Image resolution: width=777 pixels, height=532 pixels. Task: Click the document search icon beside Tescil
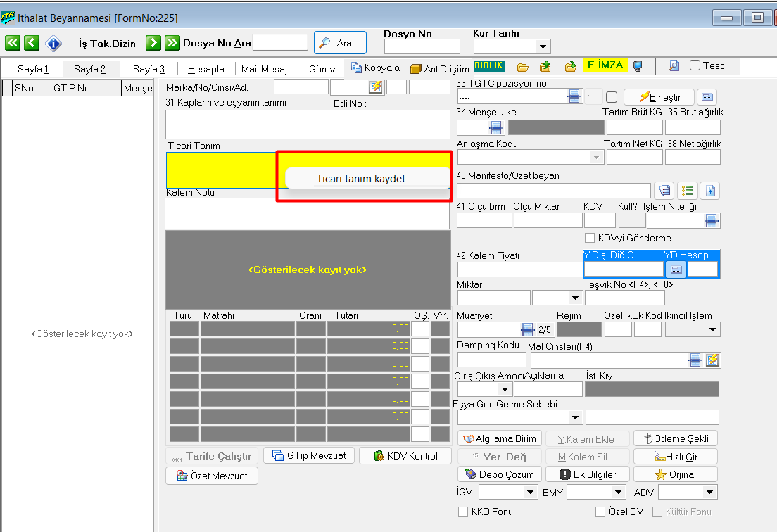coord(674,66)
